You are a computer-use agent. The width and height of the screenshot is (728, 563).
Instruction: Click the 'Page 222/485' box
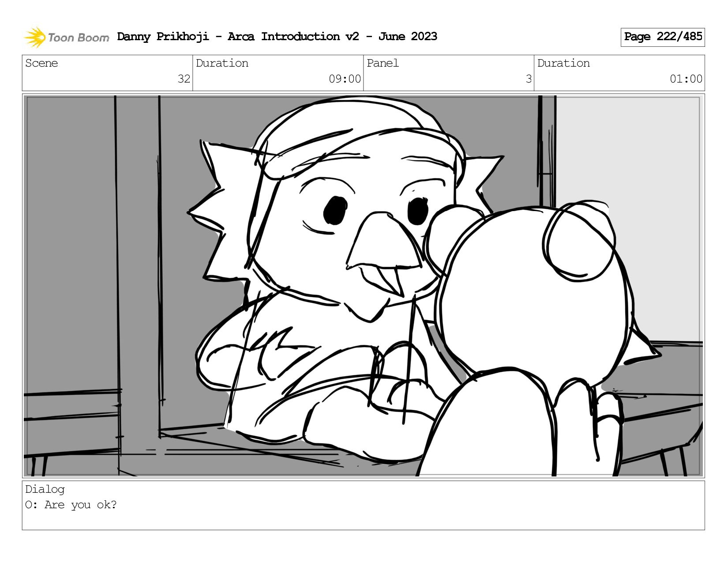coord(663,37)
